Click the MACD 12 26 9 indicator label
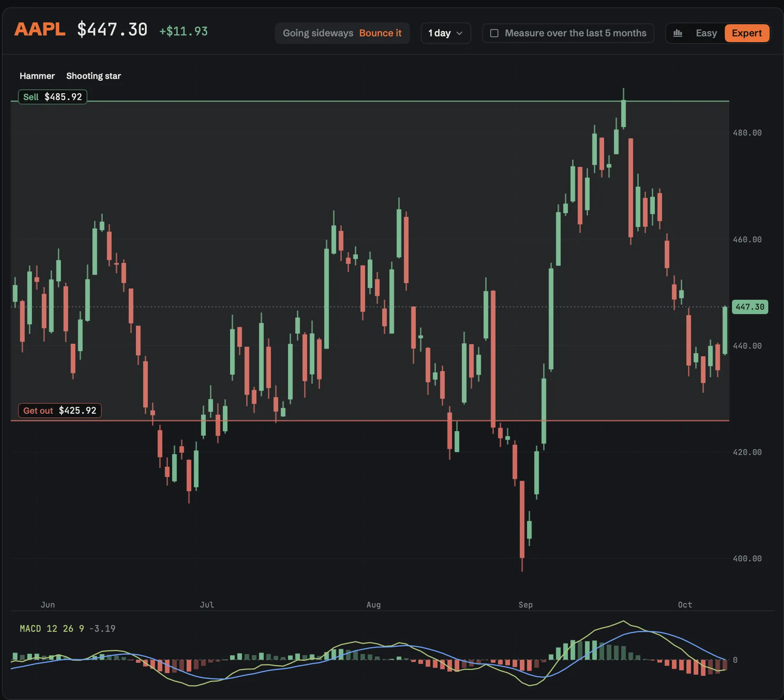784x700 pixels. 52,629
